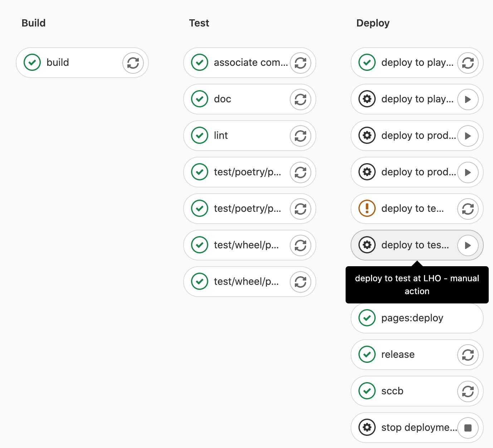
Task: Retry the associate com... job
Action: (301, 63)
